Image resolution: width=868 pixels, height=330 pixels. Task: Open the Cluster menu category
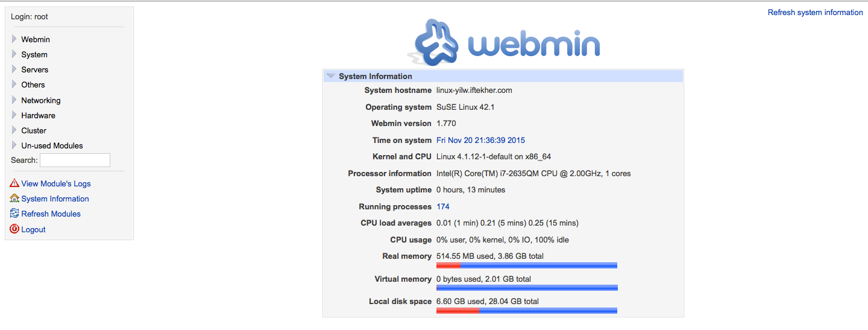coord(34,130)
